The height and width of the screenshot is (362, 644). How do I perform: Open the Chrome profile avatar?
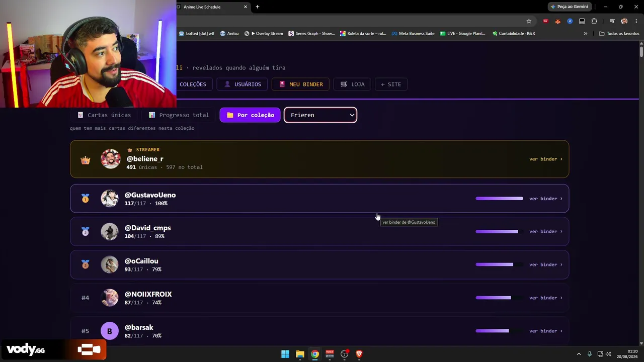[x=624, y=21]
